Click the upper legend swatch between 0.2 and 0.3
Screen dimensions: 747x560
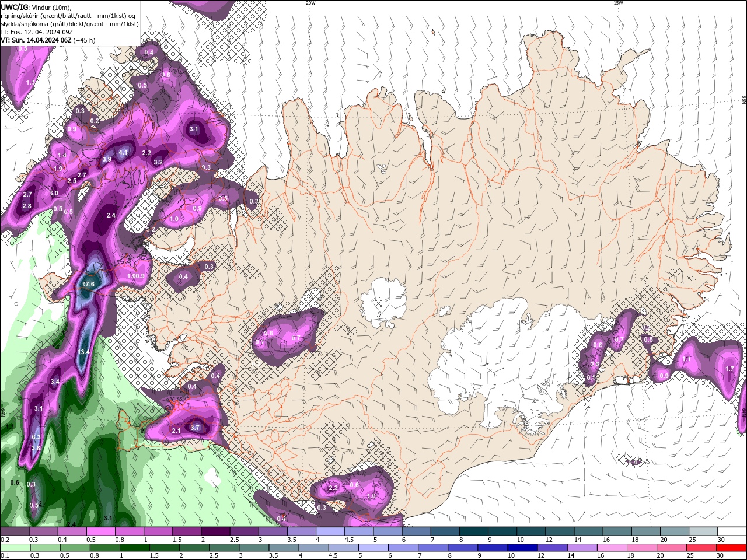point(15,531)
